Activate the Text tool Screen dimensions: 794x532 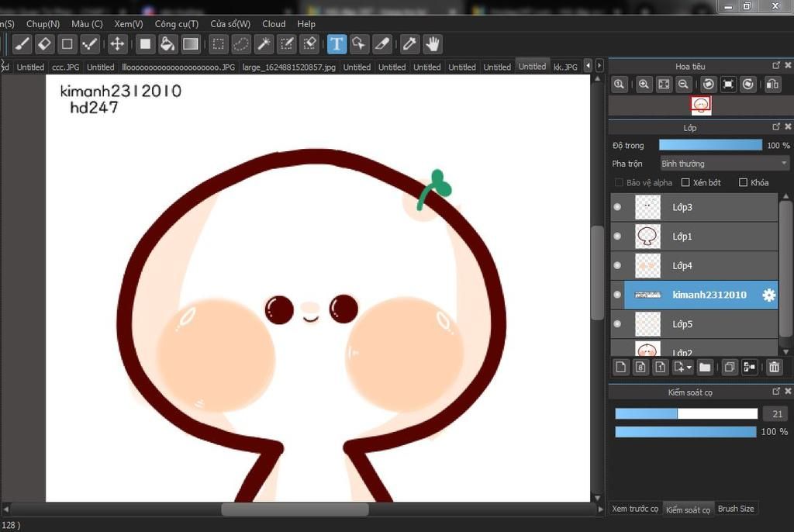click(337, 44)
